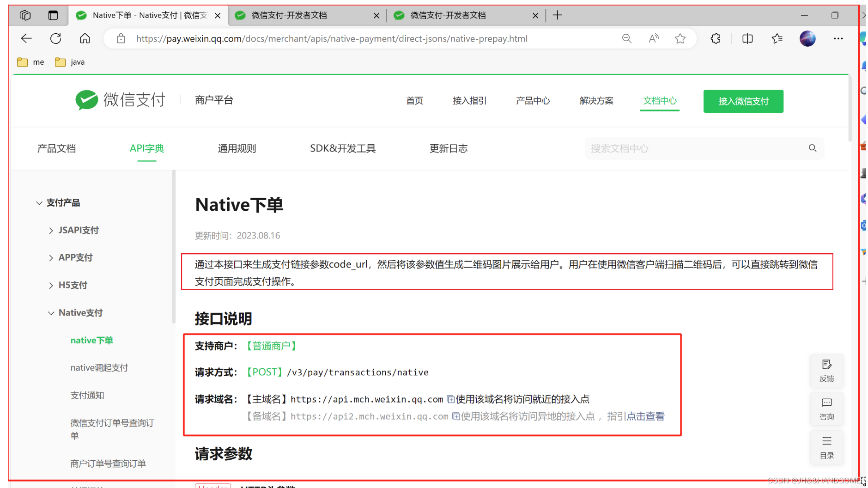Open browser settings and more menu

coord(838,39)
